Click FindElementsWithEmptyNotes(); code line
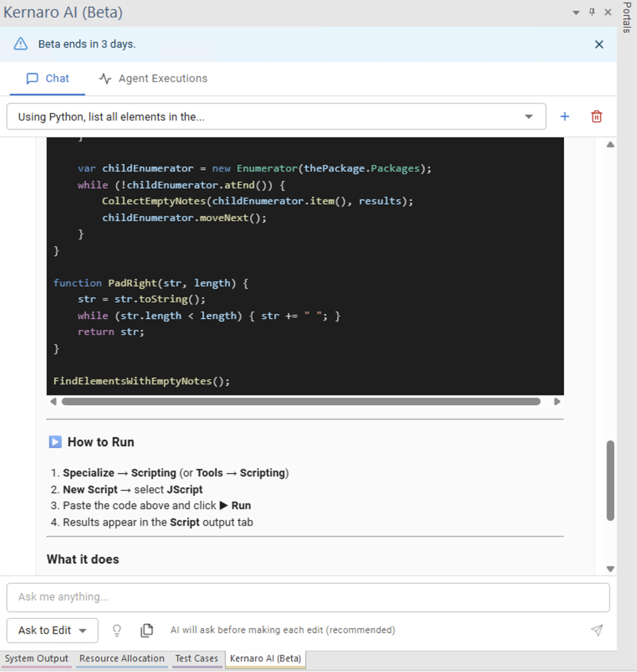The width and height of the screenshot is (637, 672). coord(142,381)
